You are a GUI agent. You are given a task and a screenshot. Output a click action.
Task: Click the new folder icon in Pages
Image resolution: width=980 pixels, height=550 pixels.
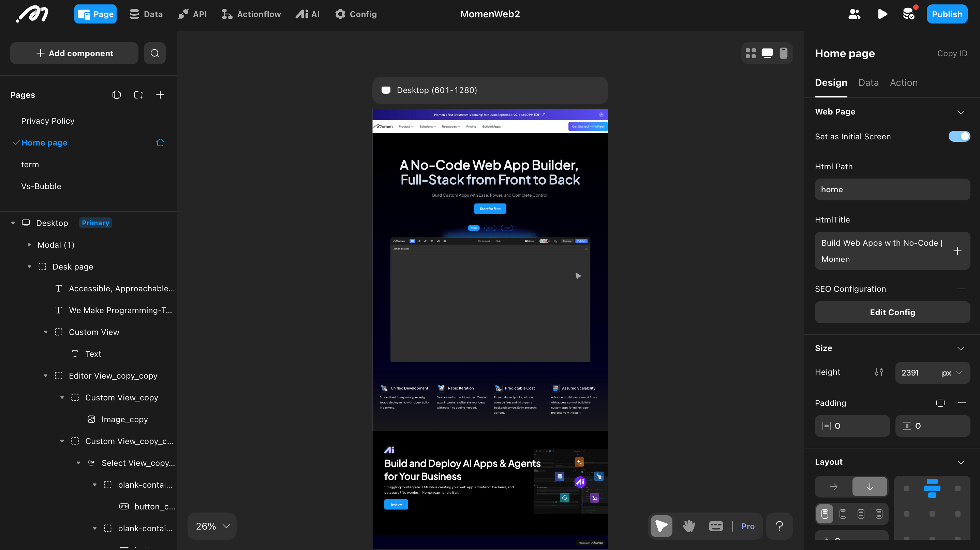(x=138, y=95)
